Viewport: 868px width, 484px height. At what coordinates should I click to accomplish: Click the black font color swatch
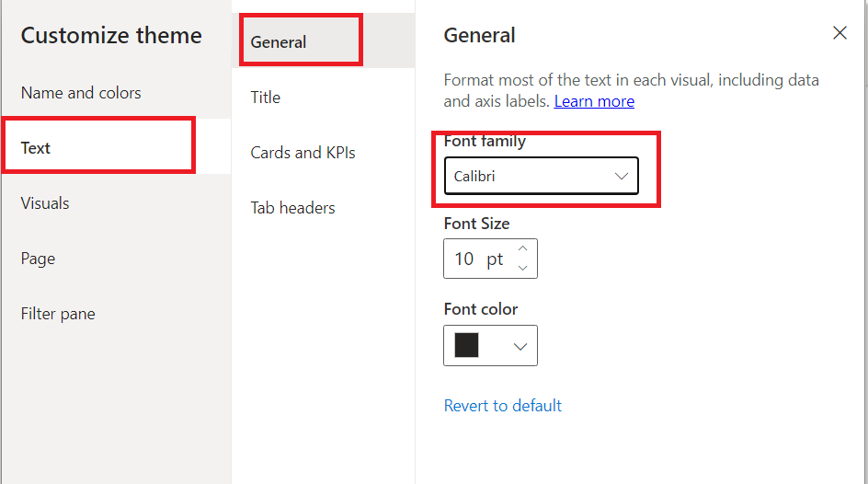click(x=467, y=345)
